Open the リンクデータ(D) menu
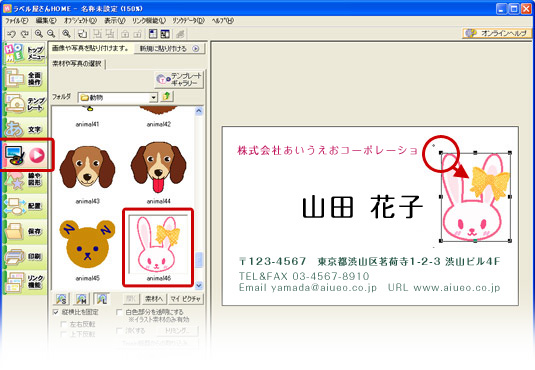The width and height of the screenshot is (535, 370). (x=188, y=21)
